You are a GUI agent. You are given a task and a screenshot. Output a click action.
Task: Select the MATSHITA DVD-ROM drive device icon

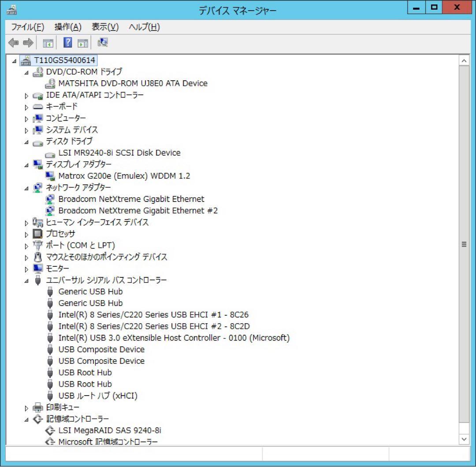point(51,83)
